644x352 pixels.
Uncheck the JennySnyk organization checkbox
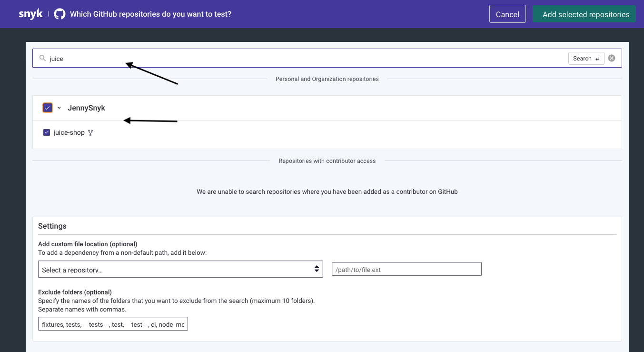(x=47, y=108)
